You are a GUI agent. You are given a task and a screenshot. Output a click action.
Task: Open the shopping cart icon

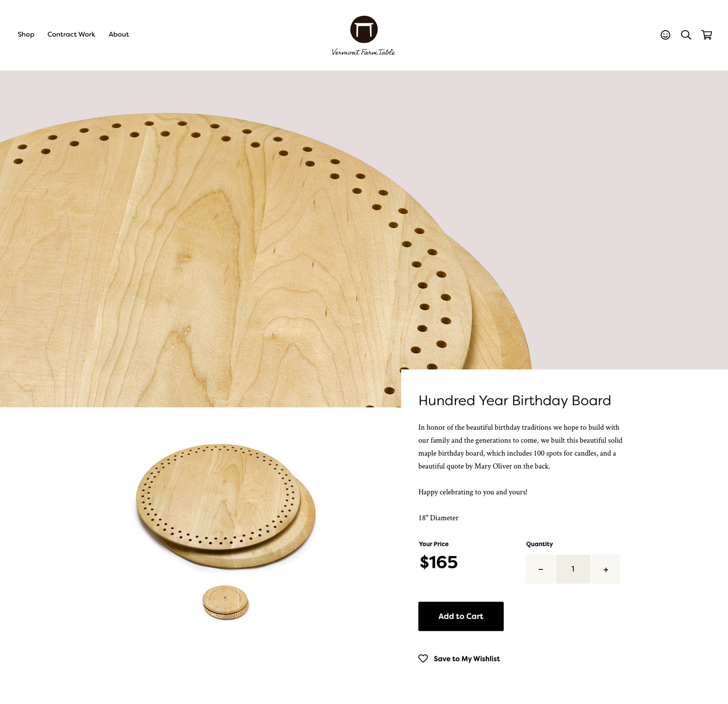pyautogui.click(x=707, y=35)
